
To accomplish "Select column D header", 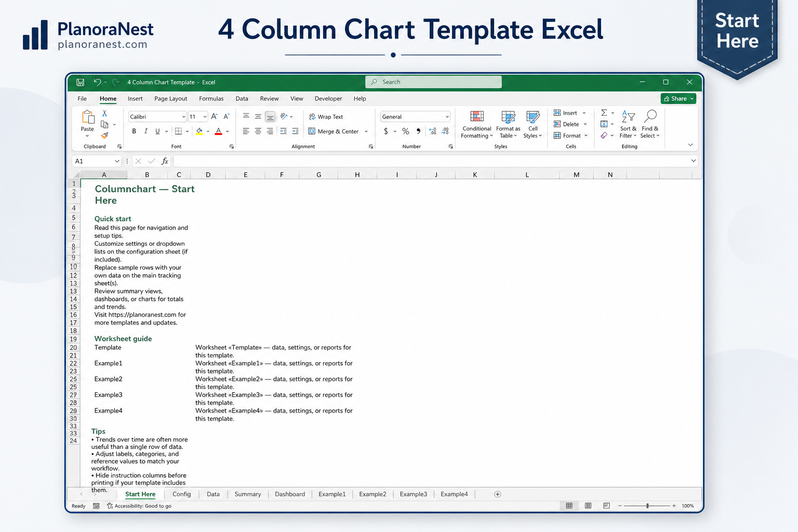I will [x=208, y=175].
